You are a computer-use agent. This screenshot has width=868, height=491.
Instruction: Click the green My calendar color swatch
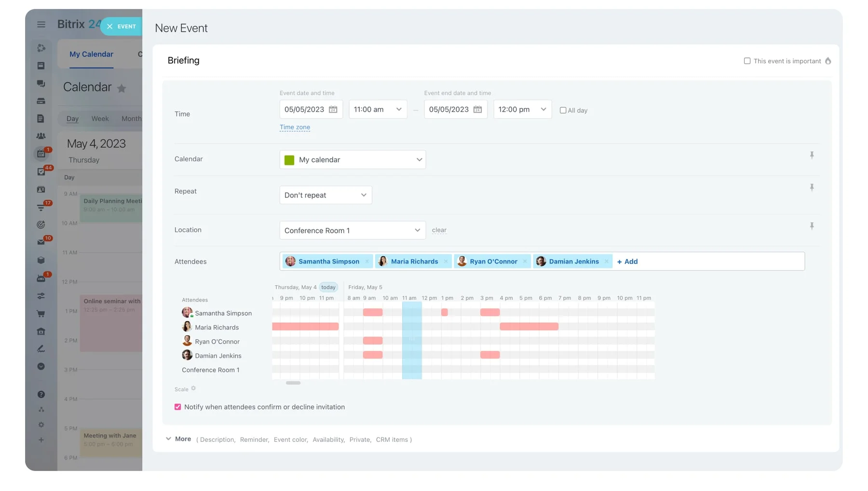289,160
